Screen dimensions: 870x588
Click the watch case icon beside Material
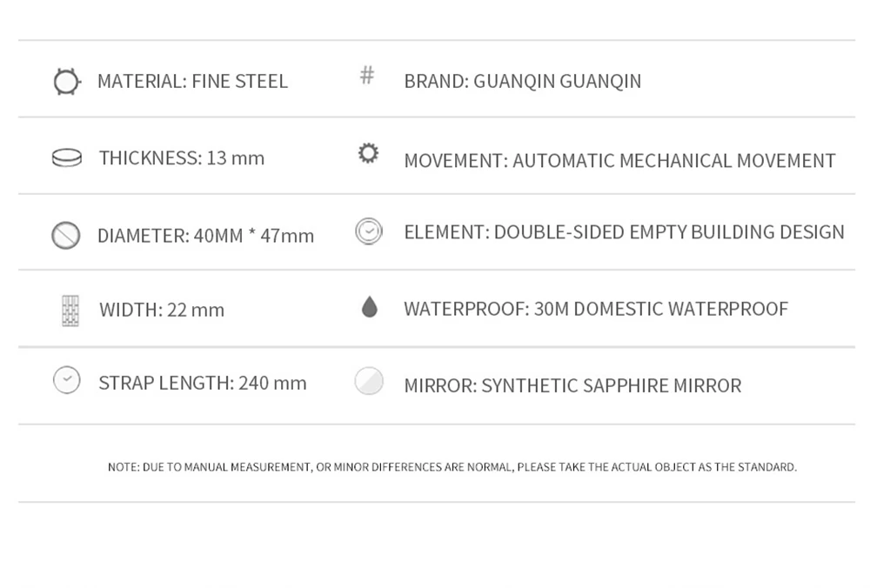coord(66,82)
